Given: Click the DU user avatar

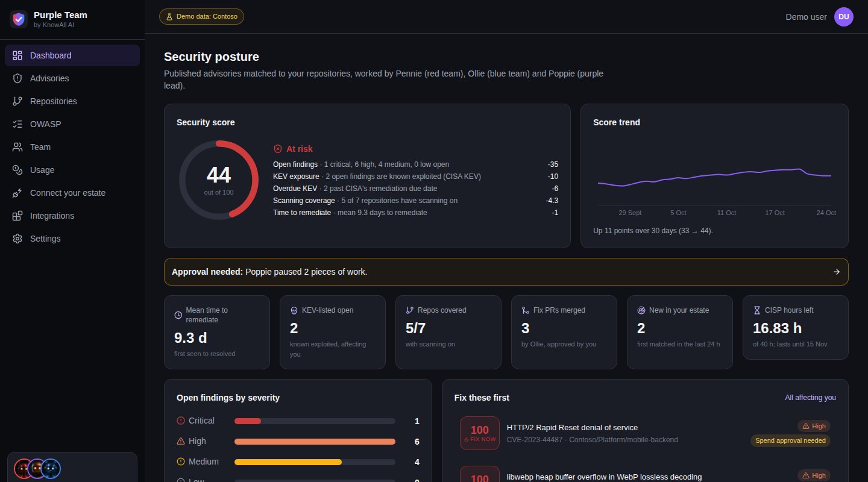Looking at the screenshot, I should 844,17.
